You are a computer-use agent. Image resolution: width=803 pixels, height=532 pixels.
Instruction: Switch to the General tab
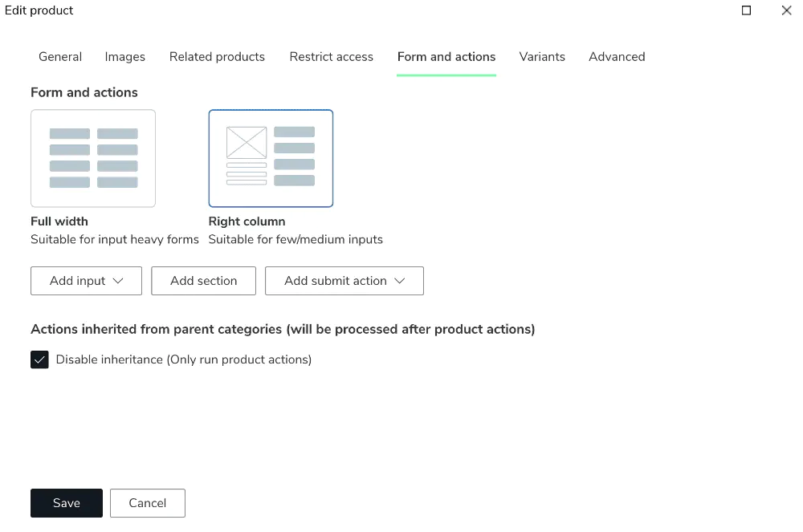(x=60, y=57)
